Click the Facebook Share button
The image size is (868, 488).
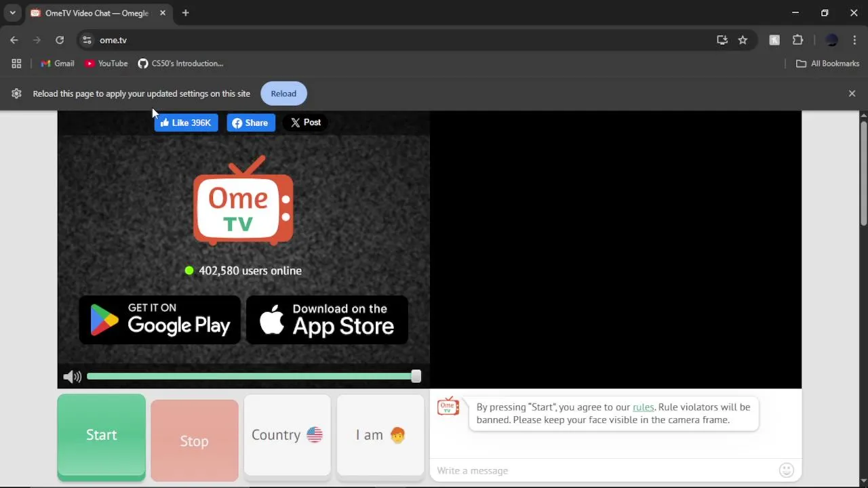tap(250, 123)
